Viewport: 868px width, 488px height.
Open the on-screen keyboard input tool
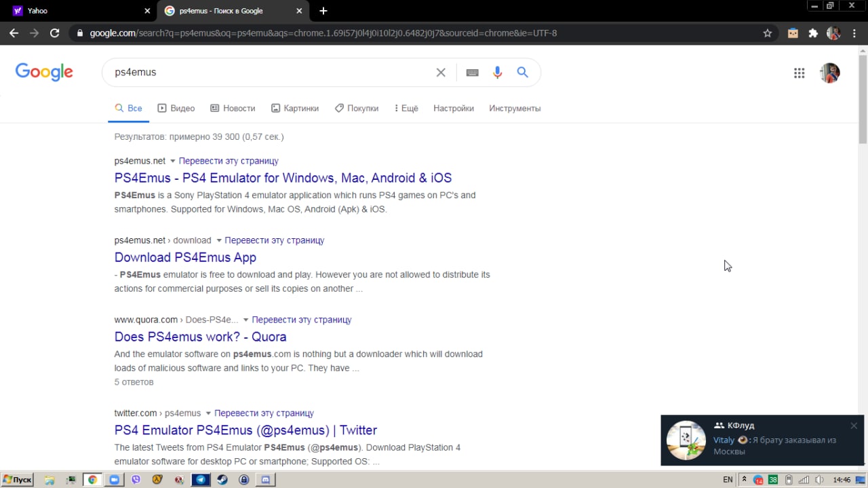472,73
